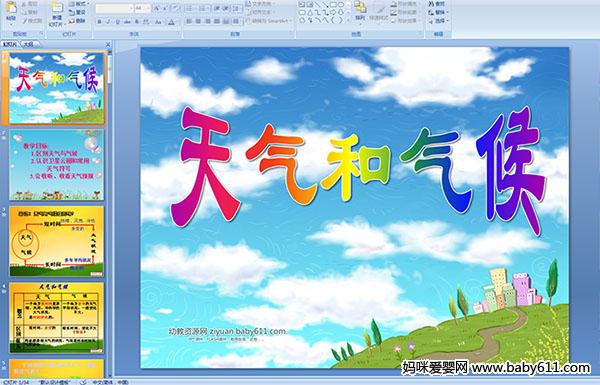
Task: Toggle Strikethrough formatting
Action: pyautogui.click(x=127, y=22)
